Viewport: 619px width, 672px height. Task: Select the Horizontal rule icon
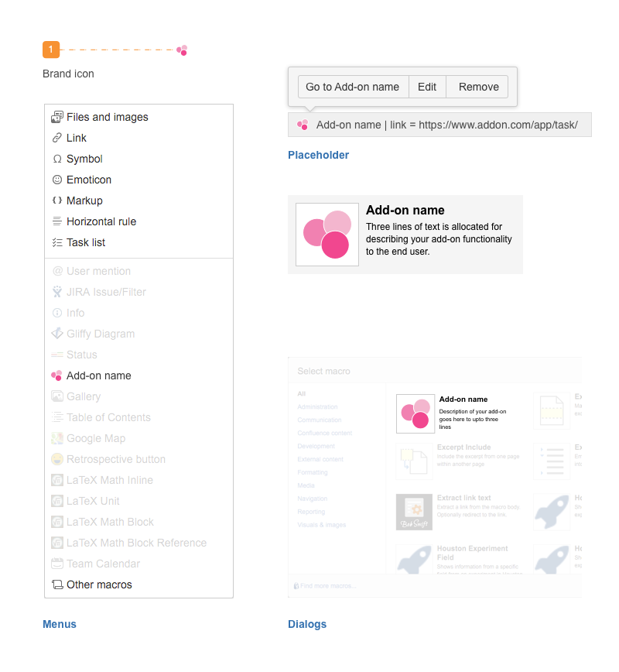coord(57,221)
